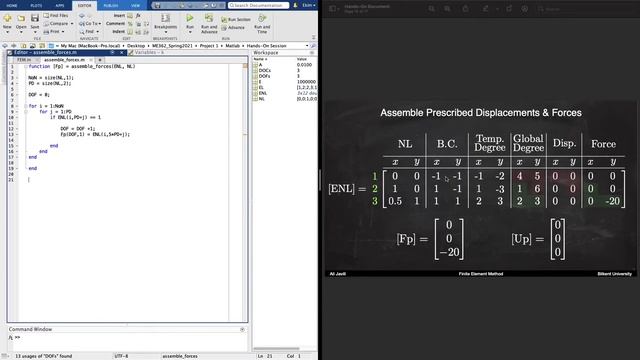This screenshot has height=360, width=640.
Task: Click the Advance button
Action: click(x=233, y=27)
